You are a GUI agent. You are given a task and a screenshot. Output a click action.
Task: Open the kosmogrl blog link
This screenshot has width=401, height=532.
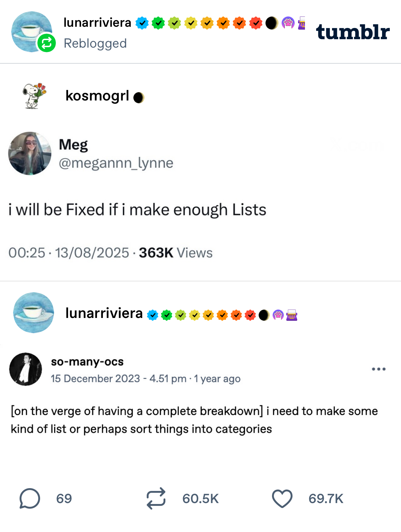(x=97, y=96)
